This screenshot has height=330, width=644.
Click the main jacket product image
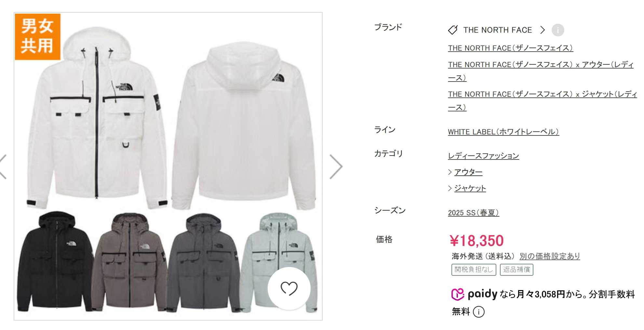click(168, 166)
